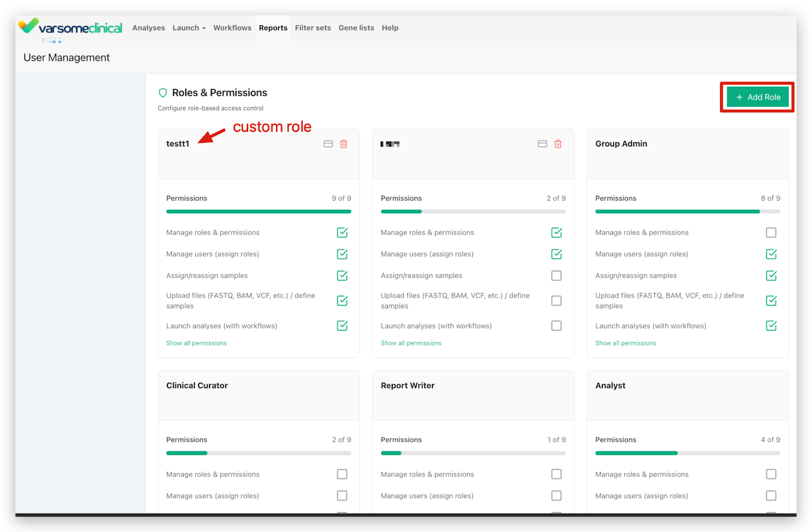Image resolution: width=812 pixels, height=532 pixels.
Task: Show all permissions for second custom role
Action: point(411,343)
